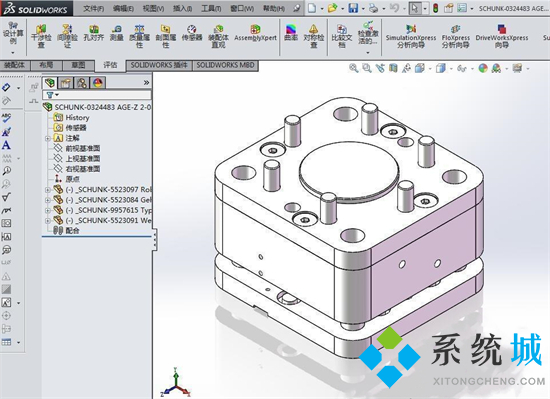
Task: Open the 编辑(E) menu
Action: (x=123, y=8)
